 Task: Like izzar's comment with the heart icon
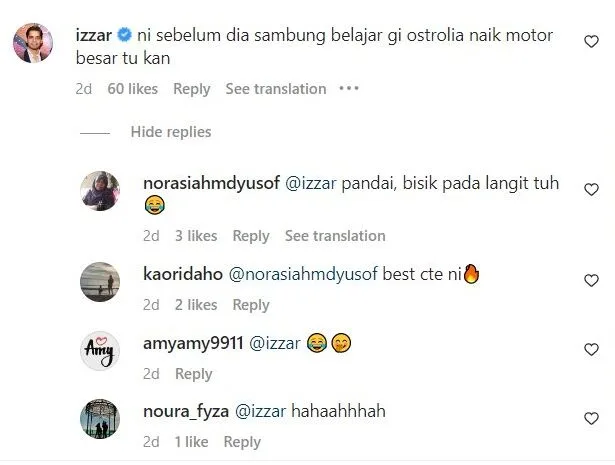pos(591,41)
